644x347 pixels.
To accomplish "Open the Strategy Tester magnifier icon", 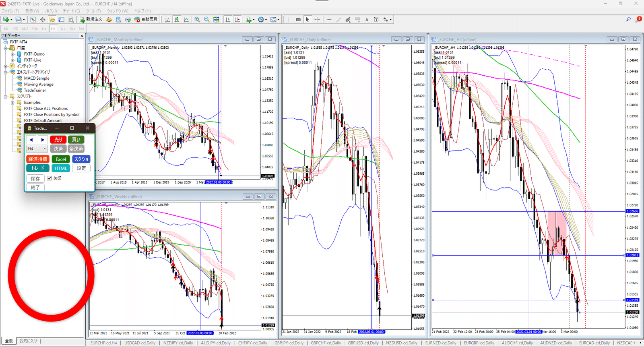I will pyautogui.click(x=71, y=19).
